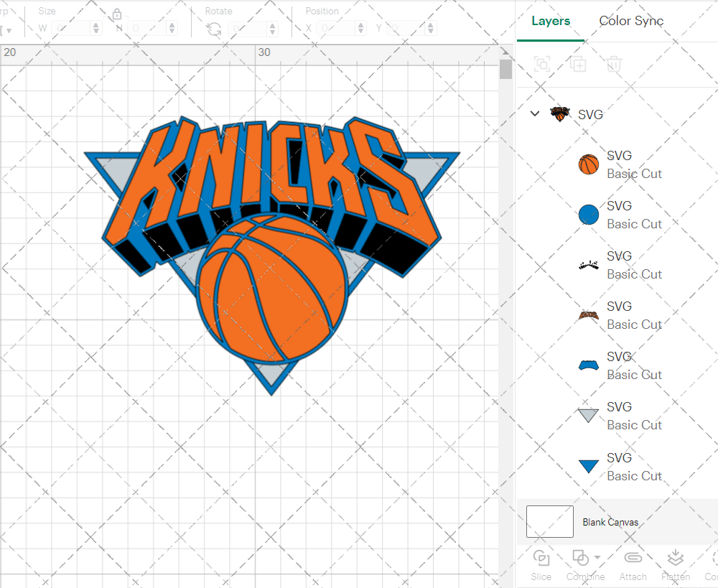This screenshot has width=718, height=588.
Task: Click the Rotate angle input field
Action: coord(248,29)
